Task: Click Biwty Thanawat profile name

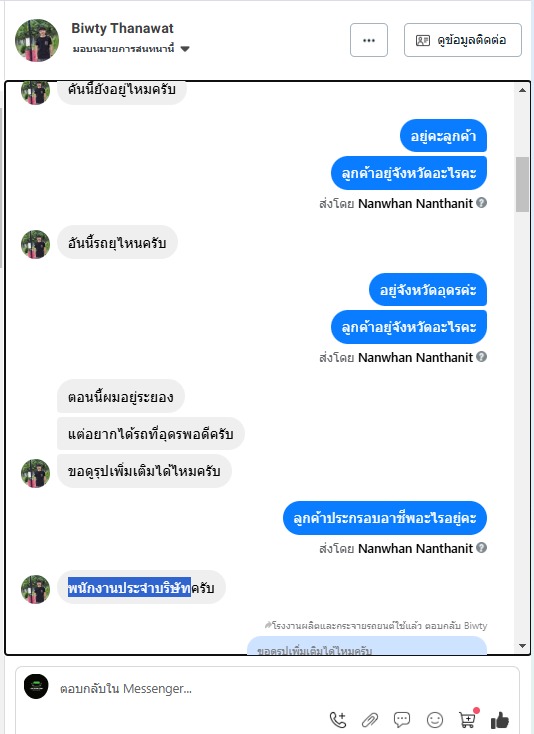Action: pos(122,28)
